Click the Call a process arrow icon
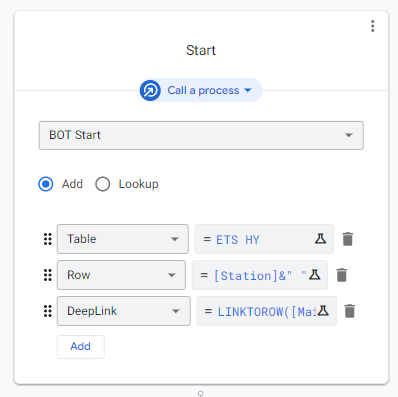 click(x=150, y=90)
